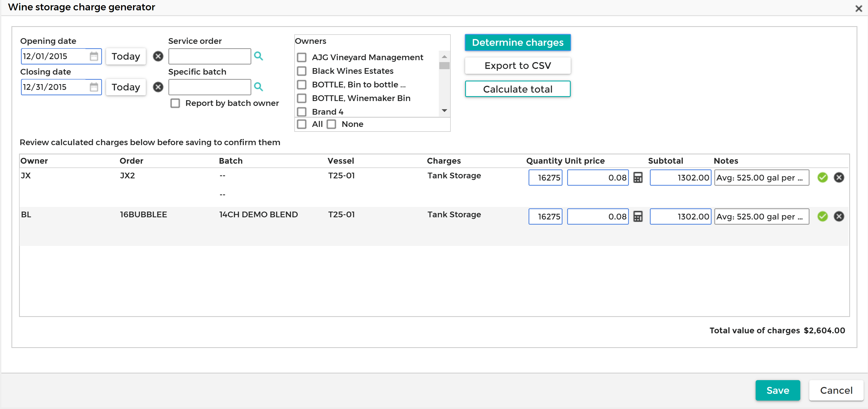Click the total value $2,604.00
Viewport: 868px width, 409px height.
[x=824, y=330]
